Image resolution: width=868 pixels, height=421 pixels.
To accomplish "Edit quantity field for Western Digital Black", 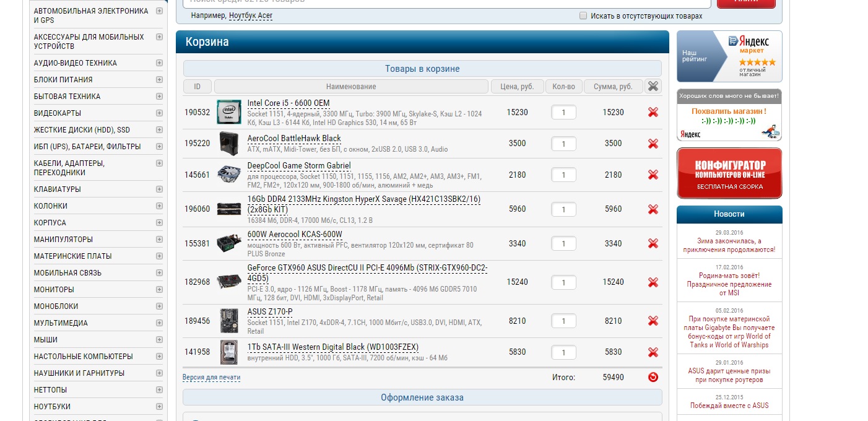I will (563, 352).
